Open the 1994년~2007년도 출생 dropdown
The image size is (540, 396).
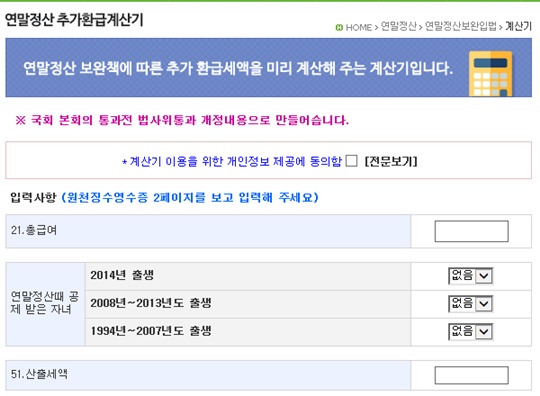(x=471, y=332)
